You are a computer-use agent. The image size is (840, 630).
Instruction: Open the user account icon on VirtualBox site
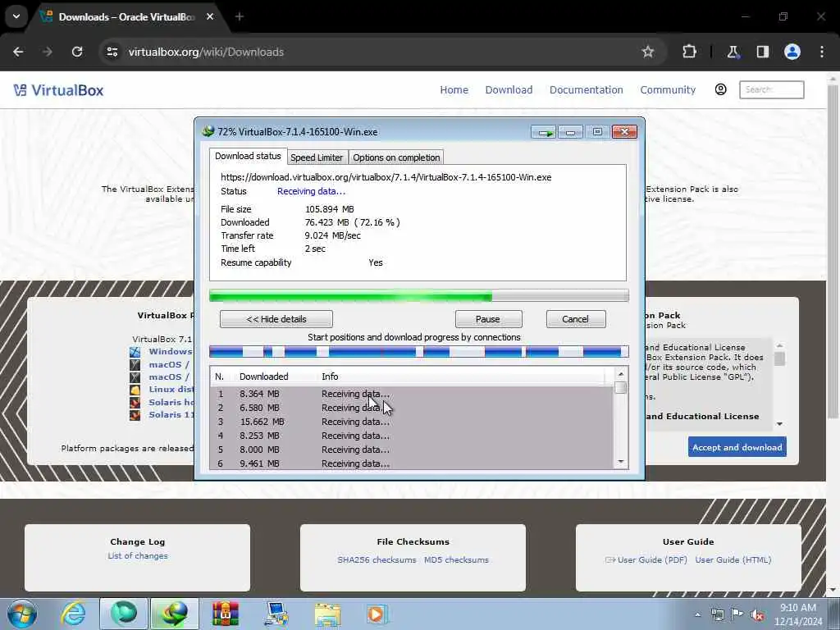tap(720, 89)
